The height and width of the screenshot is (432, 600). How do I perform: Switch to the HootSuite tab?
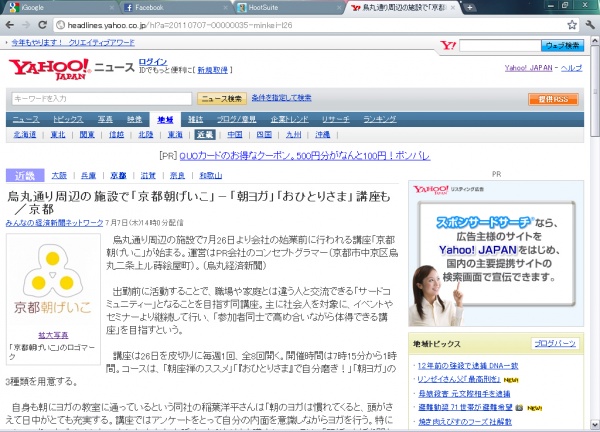(288, 7)
